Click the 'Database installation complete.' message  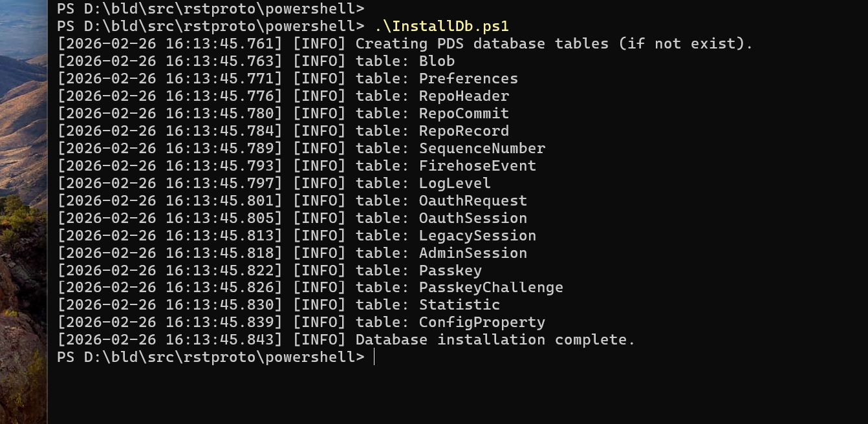[495, 340]
